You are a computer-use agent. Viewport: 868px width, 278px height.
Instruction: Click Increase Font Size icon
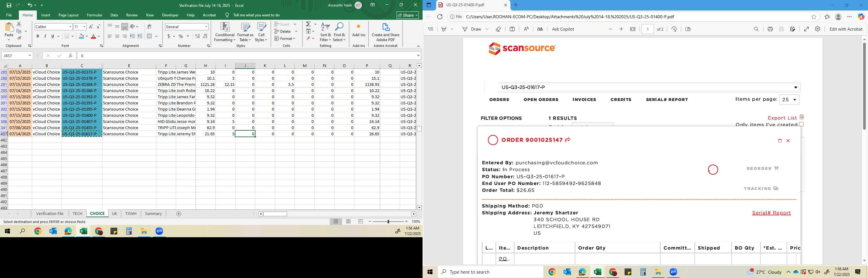(x=91, y=27)
